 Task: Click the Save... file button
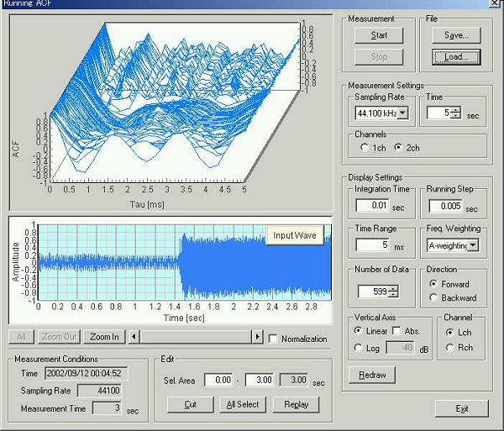(456, 35)
